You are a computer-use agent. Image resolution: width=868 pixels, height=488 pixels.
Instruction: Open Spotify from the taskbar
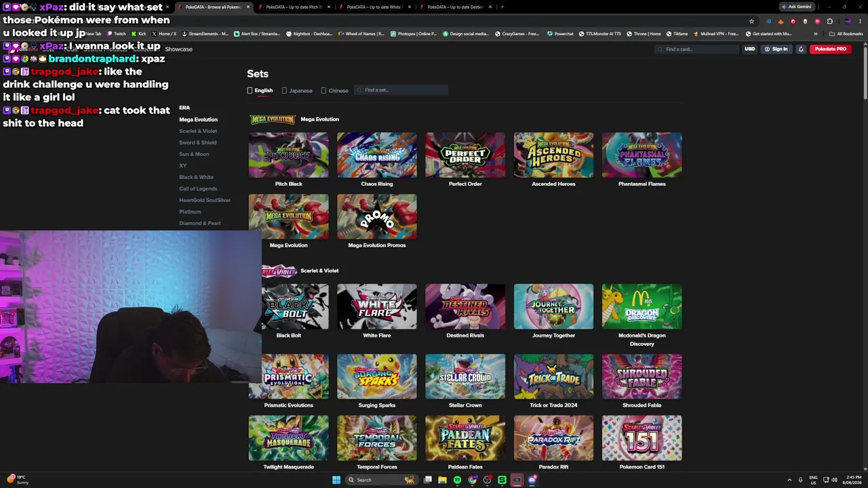[x=457, y=480]
